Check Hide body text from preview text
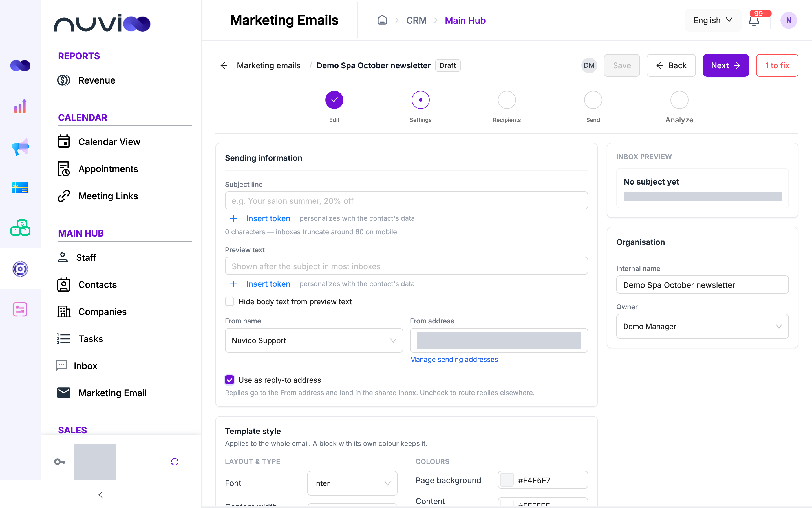This screenshot has width=812, height=508. point(230,301)
